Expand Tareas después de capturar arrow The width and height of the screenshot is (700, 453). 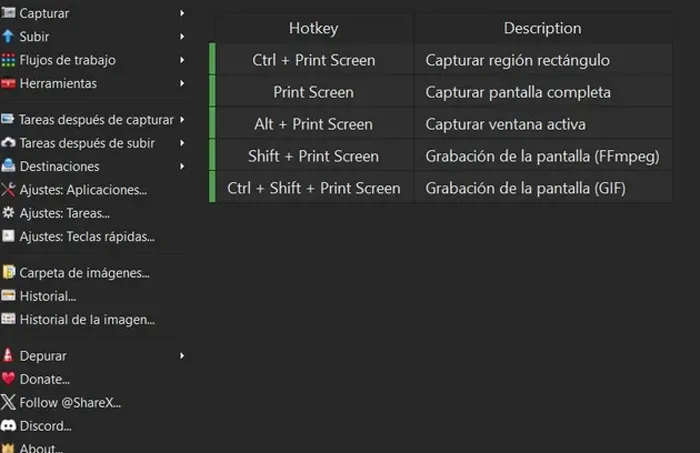[x=182, y=120]
